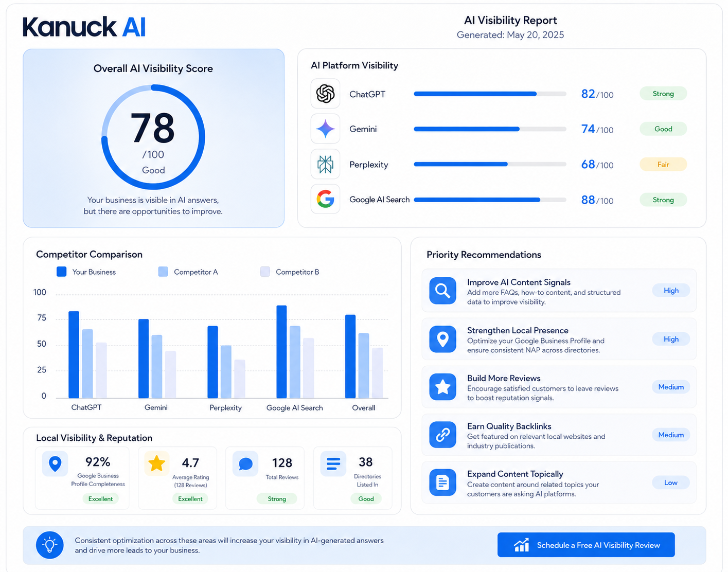Click the document icon for Expand Content Topically
The image size is (728, 572).
tap(442, 482)
